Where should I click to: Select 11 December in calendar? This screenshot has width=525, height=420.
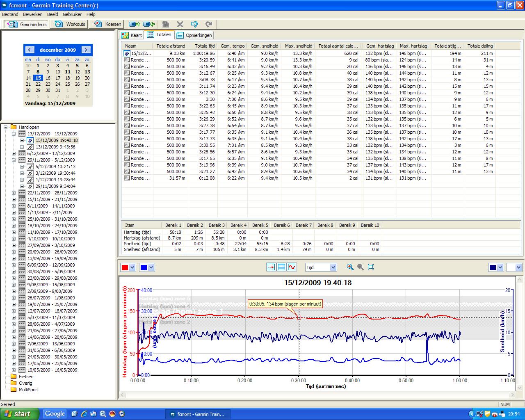tap(67, 72)
